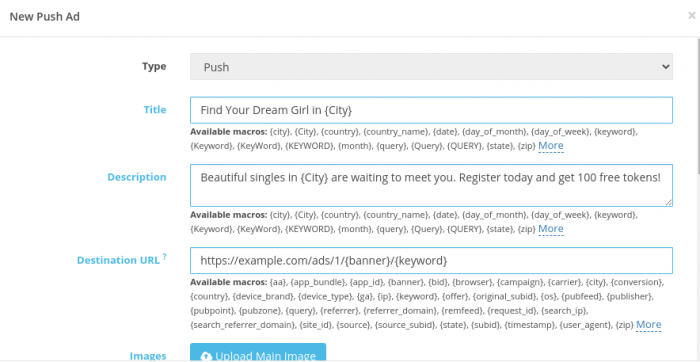Focus the Title input field

(431, 110)
